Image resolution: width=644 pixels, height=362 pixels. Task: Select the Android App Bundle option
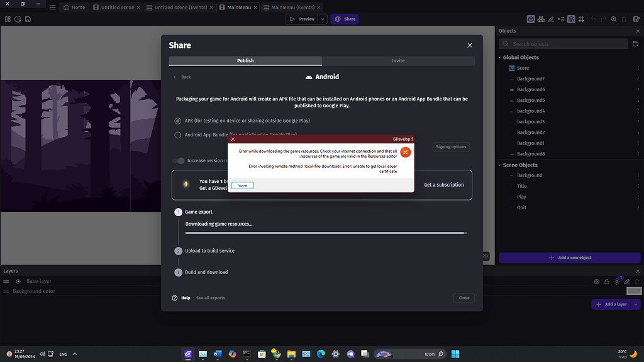point(177,134)
